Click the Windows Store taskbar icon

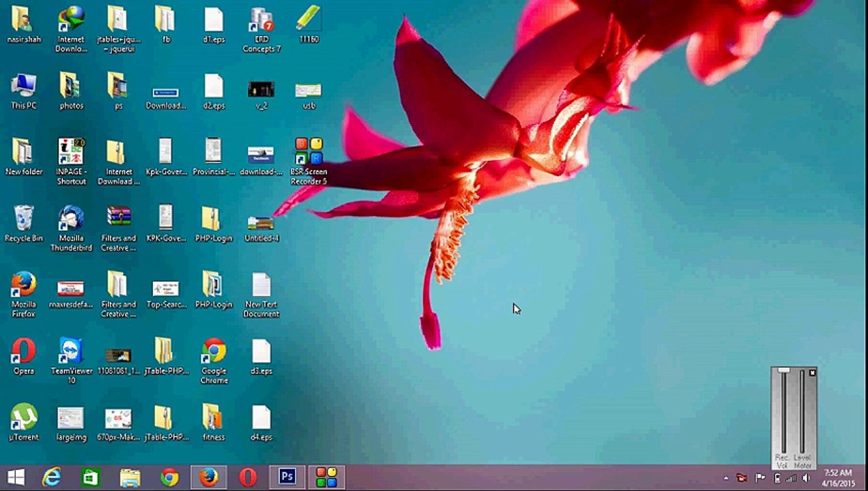(90, 477)
